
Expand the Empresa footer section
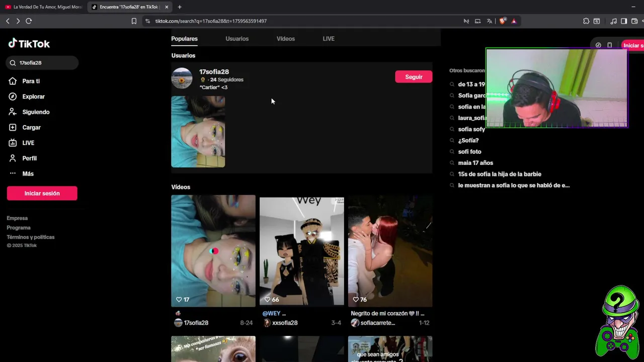(x=17, y=218)
